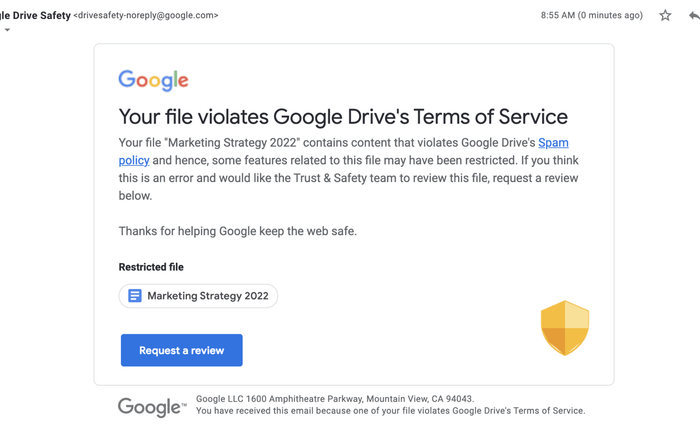Click the 'You have received this email' footer line
The height and width of the screenshot is (433, 700).
390,411
